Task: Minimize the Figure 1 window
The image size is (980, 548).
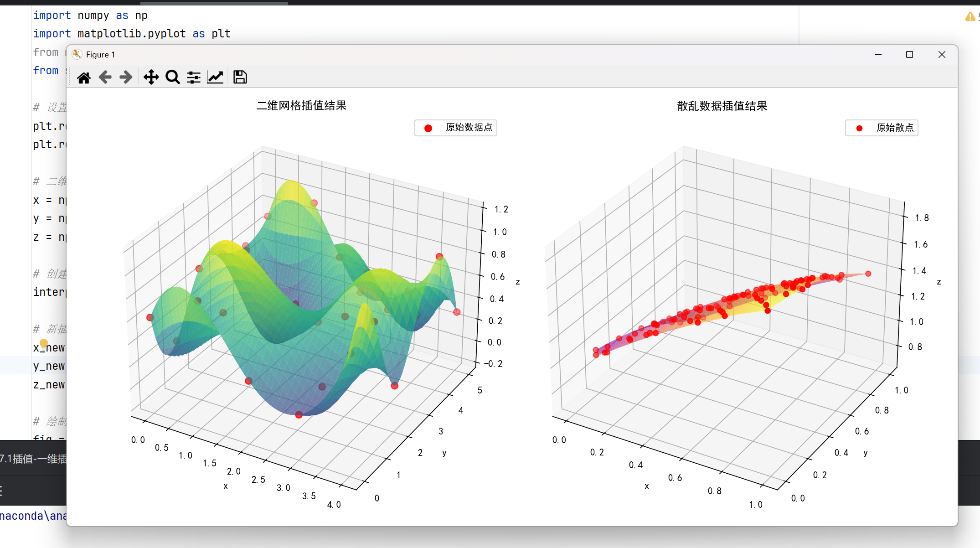Action: (x=878, y=55)
